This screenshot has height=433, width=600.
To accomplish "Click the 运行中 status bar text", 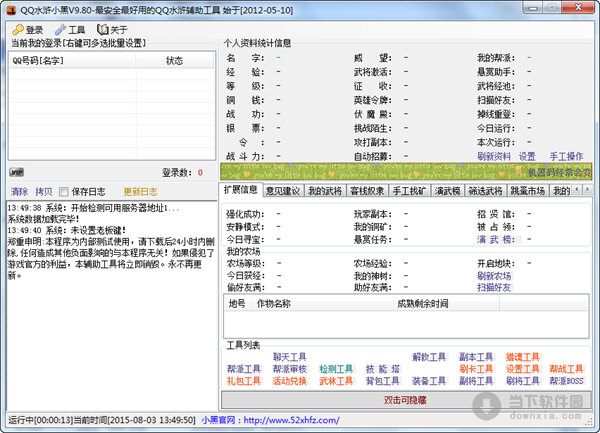I will pos(102,420).
